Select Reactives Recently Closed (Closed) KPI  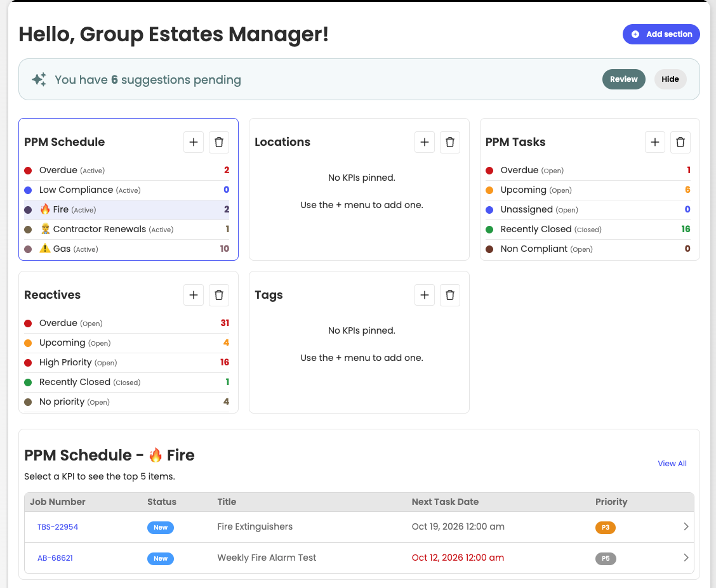126,382
